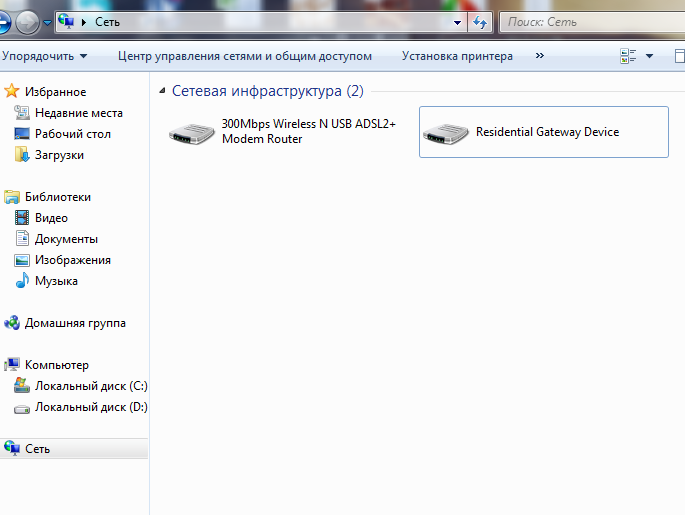Expand the breadcrumb arrow before Сеть
Image resolution: width=685 pixels, height=515 pixels.
click(84, 22)
